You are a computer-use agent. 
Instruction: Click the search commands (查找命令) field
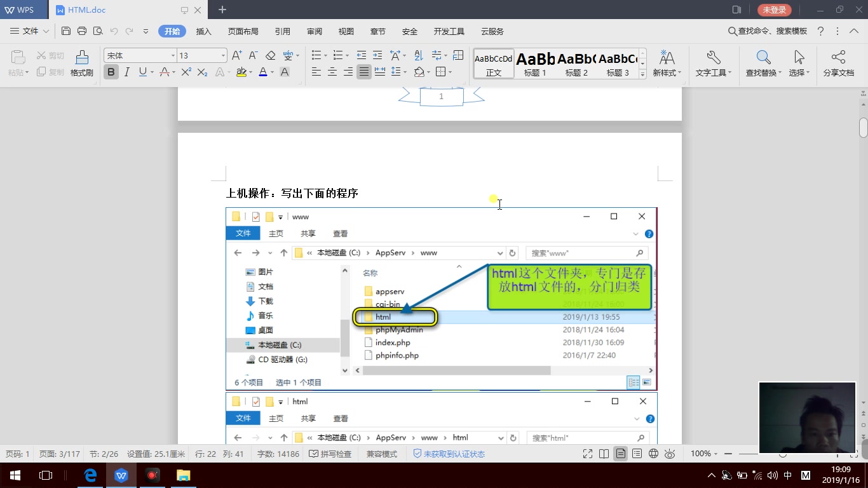768,31
